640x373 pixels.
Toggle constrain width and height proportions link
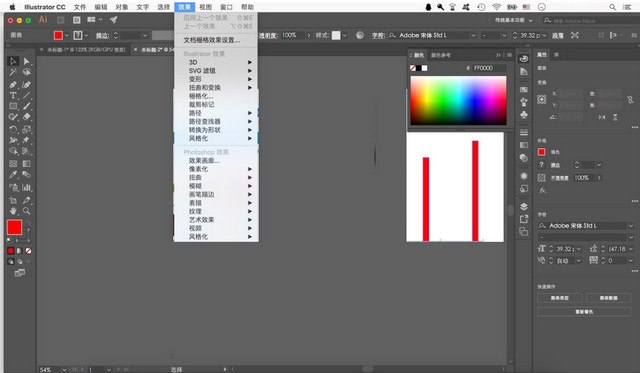tap(630, 99)
